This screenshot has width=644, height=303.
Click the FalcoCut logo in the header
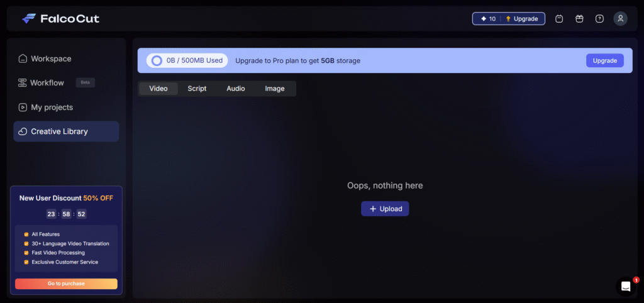pos(60,19)
